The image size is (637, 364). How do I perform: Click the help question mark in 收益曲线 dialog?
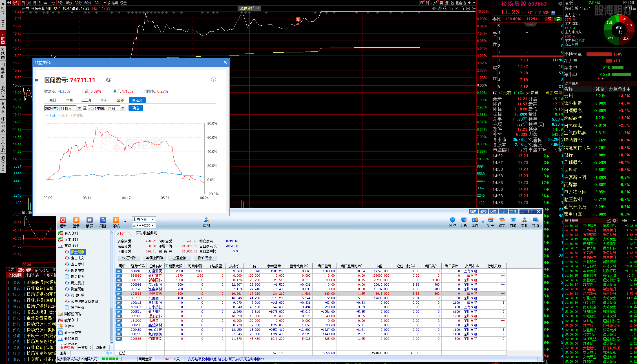(214, 79)
